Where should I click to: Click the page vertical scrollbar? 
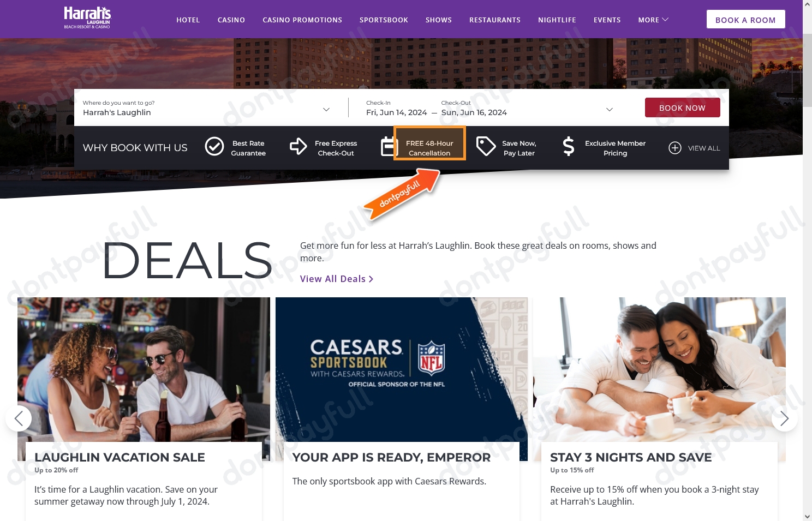[807, 260]
